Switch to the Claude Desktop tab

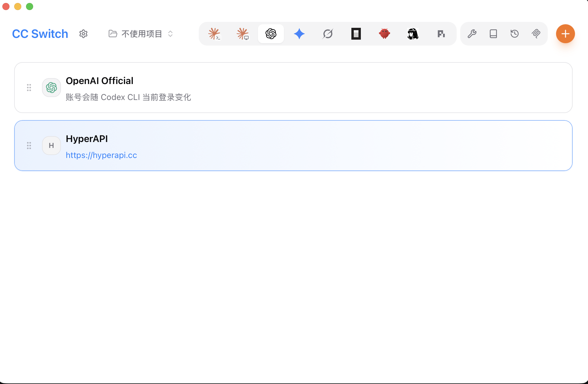243,34
